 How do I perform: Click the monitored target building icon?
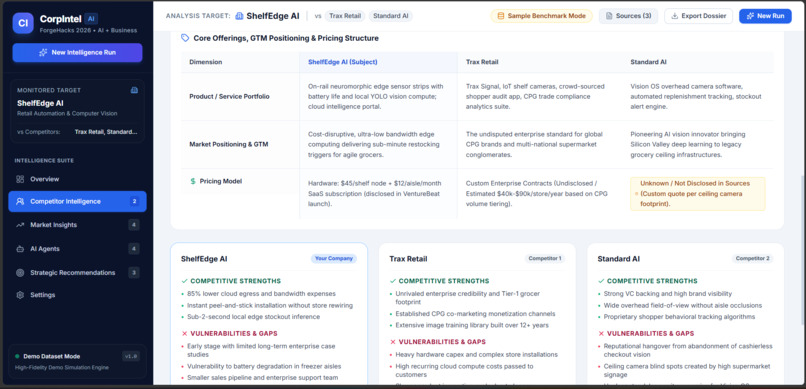pos(134,90)
